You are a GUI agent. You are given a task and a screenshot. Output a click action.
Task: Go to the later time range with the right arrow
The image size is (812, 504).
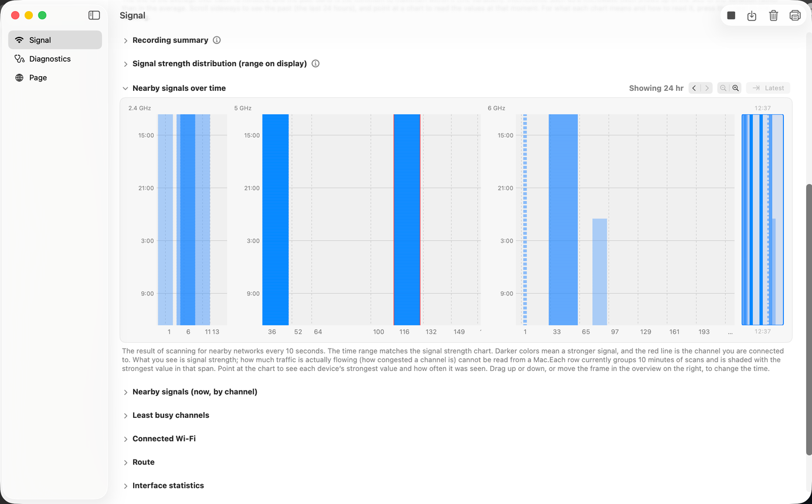[707, 88]
